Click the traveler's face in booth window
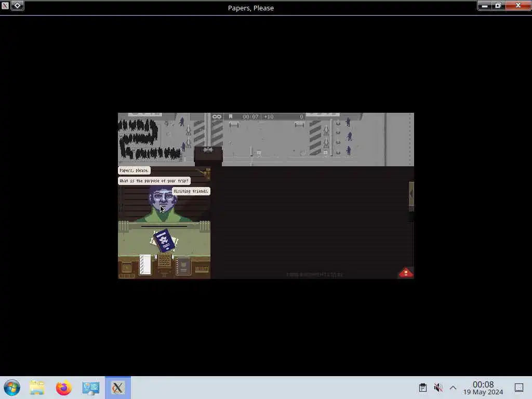 coord(163,199)
